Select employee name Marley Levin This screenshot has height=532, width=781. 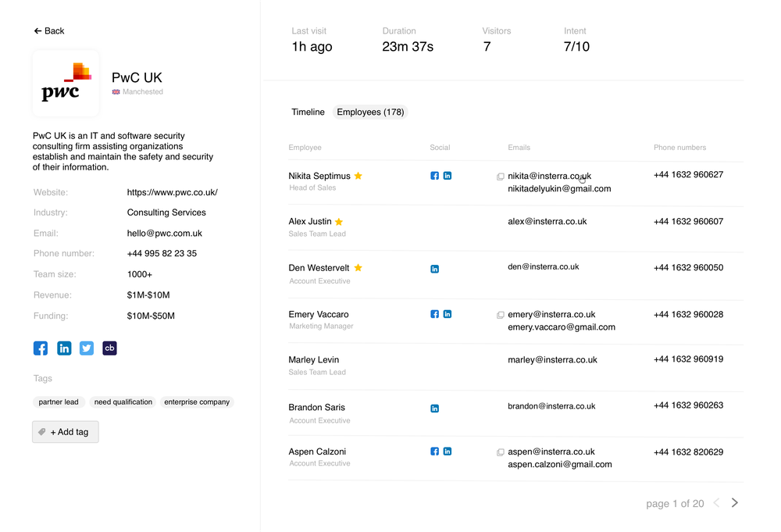point(314,359)
